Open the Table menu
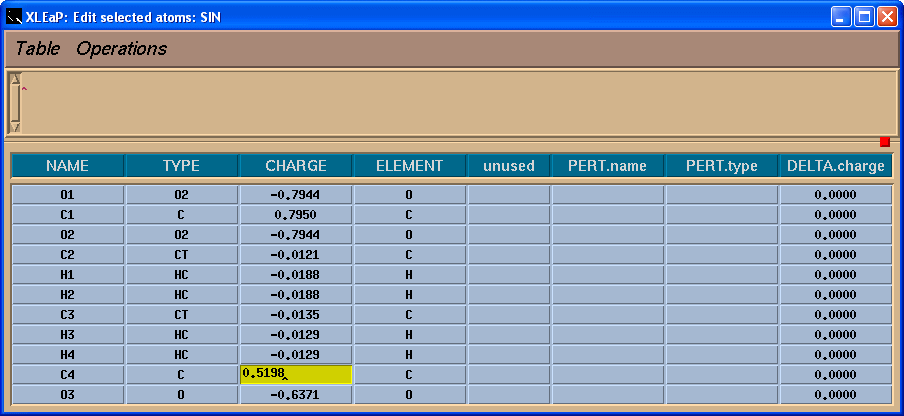904x416 pixels. click(x=37, y=48)
